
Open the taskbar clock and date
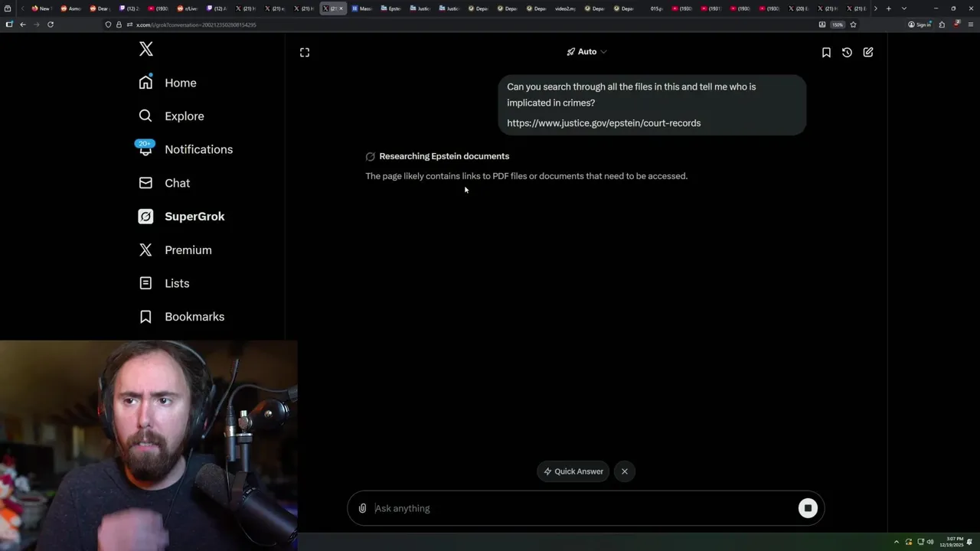[953, 542]
